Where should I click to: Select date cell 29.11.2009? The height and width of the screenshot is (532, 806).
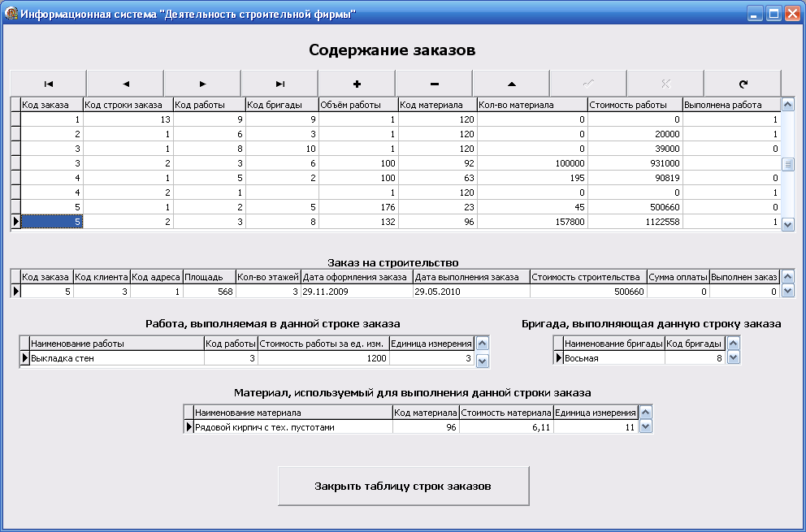click(357, 292)
